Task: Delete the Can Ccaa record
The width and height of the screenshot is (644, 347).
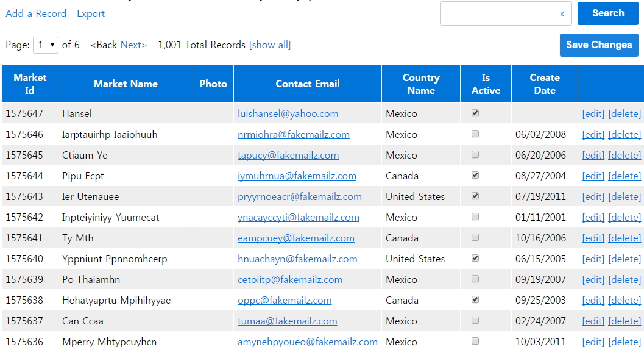Action: click(x=625, y=321)
